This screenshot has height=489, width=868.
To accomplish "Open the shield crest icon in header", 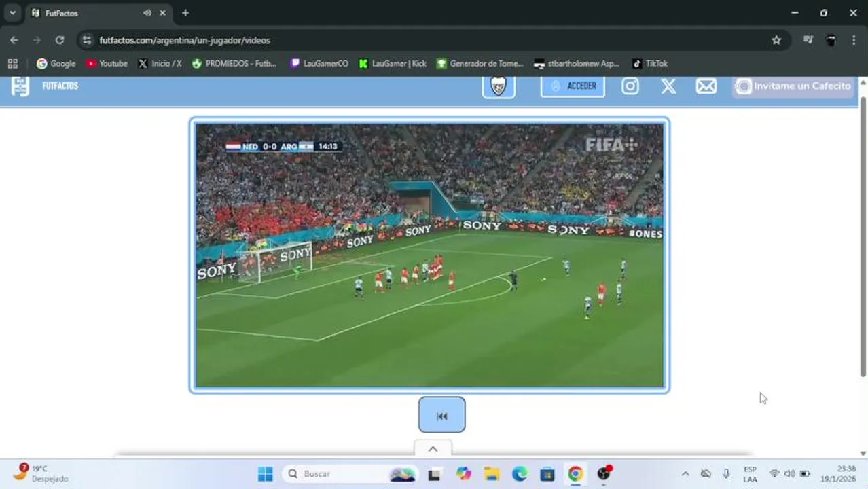I will tap(499, 86).
